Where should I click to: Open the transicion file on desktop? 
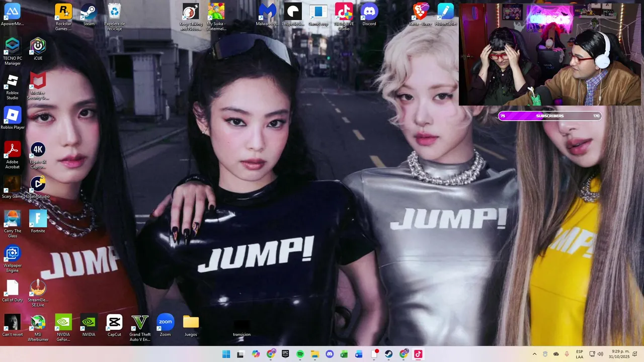[242, 328]
